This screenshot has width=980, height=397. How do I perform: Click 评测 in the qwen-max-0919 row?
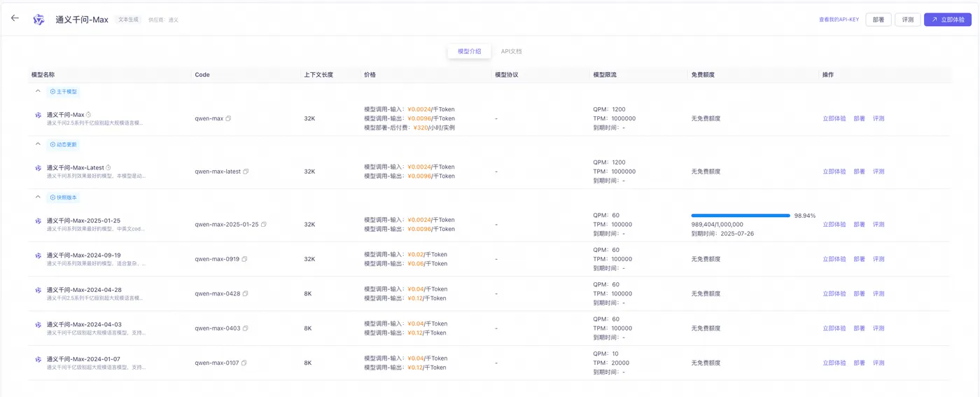[878, 259]
